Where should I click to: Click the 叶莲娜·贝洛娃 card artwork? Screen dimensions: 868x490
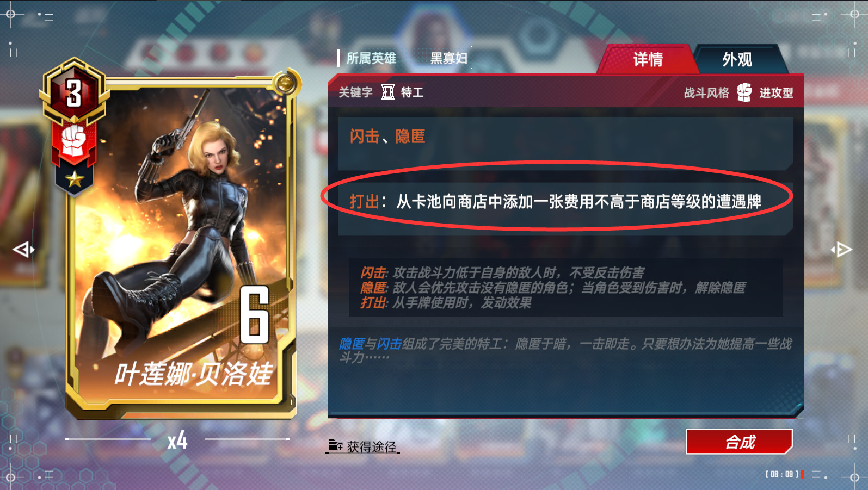pyautogui.click(x=181, y=245)
